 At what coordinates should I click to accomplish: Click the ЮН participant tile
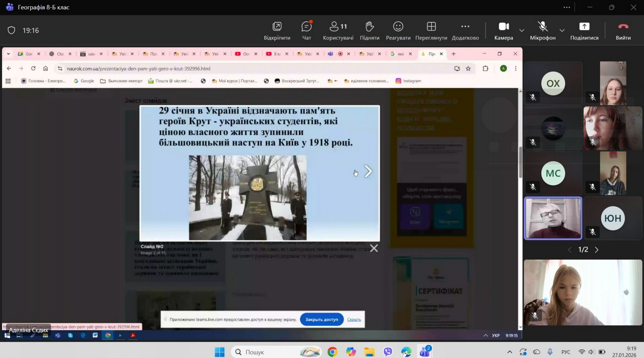coord(612,218)
